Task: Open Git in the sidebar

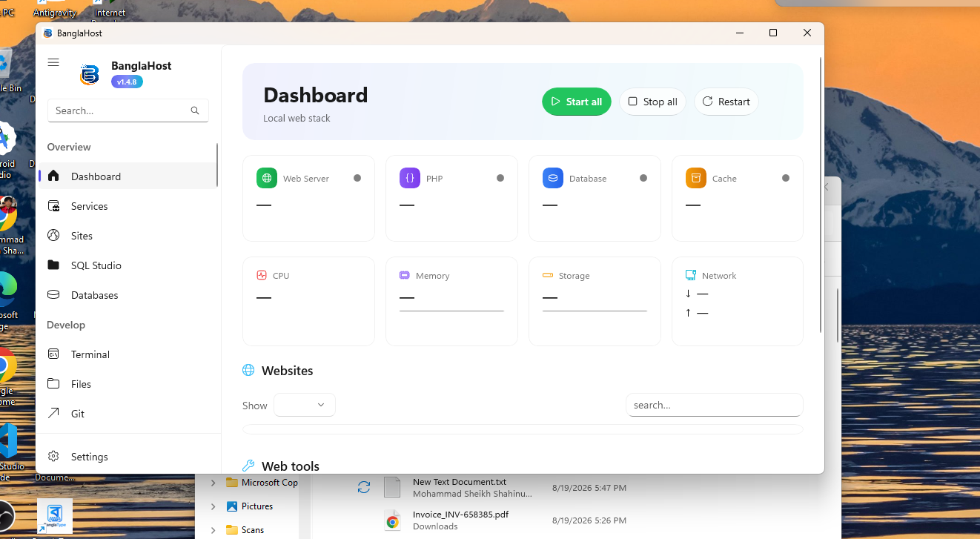Action: click(127, 414)
